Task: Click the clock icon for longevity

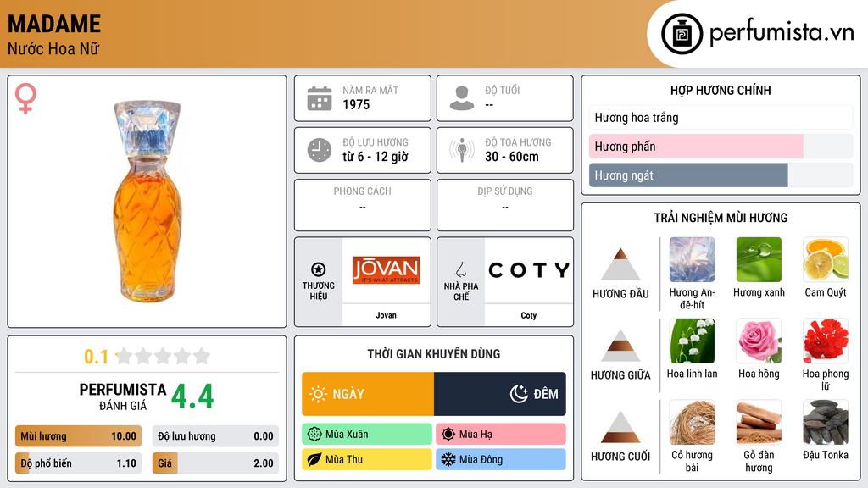Action: (320, 150)
